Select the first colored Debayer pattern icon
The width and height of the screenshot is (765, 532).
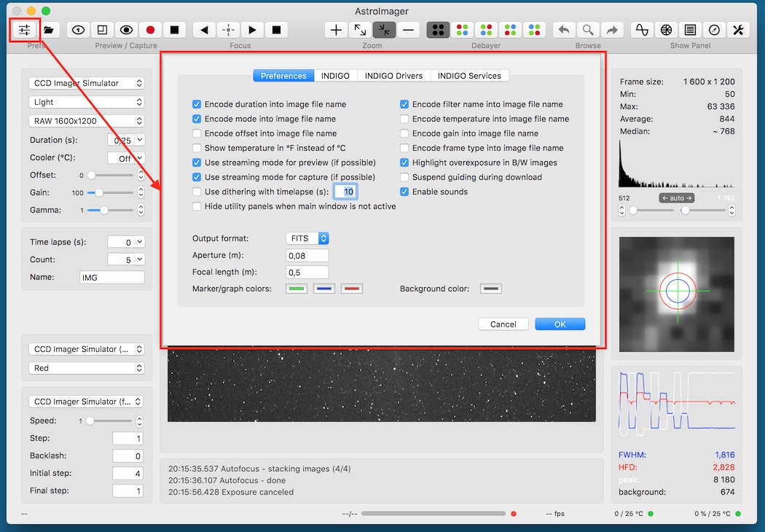(x=462, y=31)
